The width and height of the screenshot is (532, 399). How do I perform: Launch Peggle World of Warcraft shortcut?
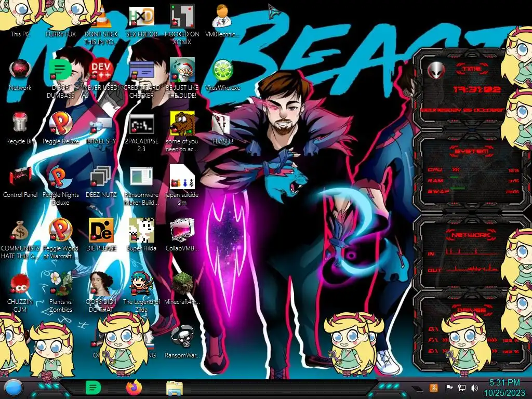[60, 239]
